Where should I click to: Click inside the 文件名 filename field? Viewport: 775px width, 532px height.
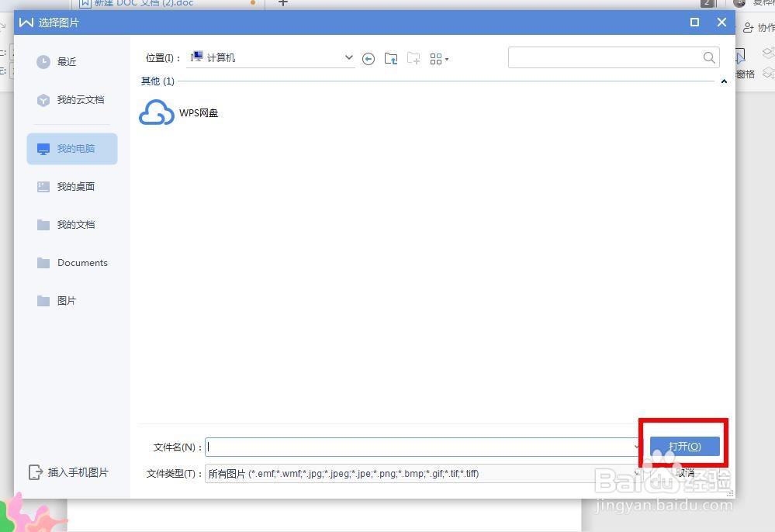coord(419,447)
